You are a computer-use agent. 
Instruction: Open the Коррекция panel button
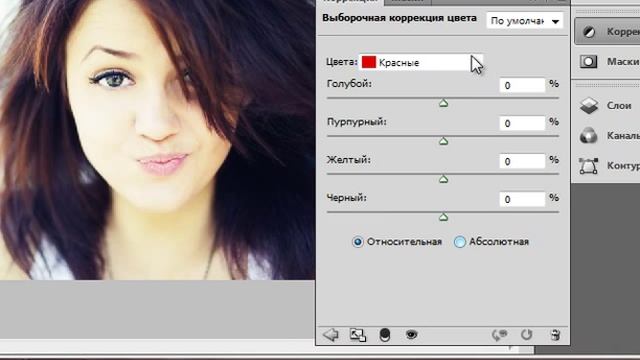pyautogui.click(x=607, y=31)
